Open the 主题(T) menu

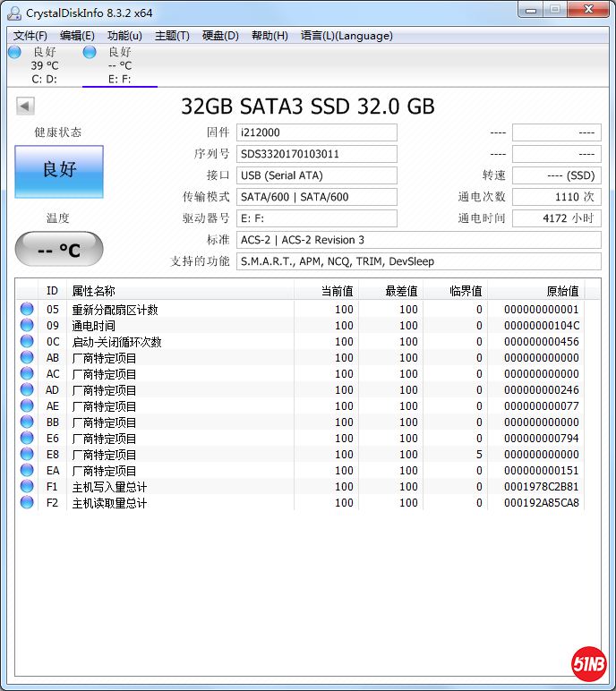172,36
